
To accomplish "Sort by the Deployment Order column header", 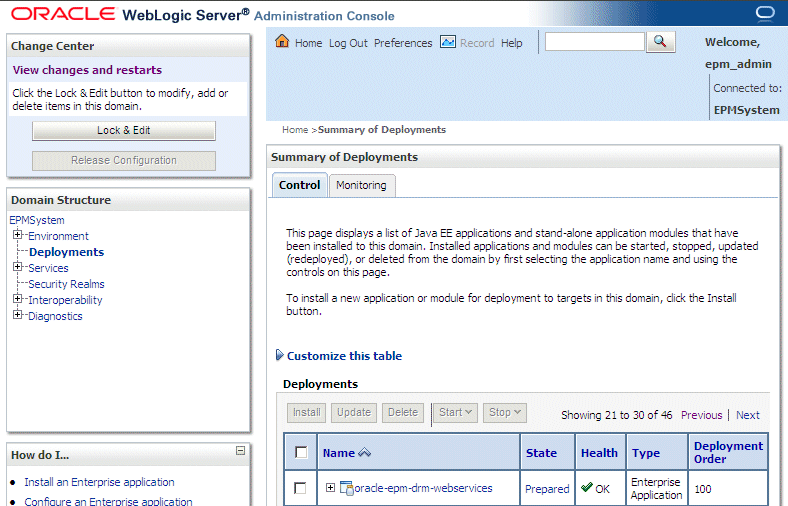I will [x=728, y=452].
